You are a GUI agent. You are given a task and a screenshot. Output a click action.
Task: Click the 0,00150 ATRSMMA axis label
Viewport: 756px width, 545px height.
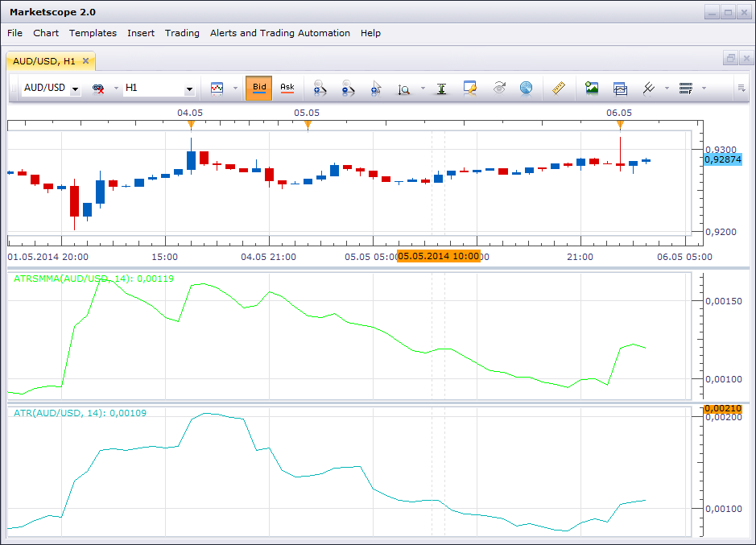(724, 301)
